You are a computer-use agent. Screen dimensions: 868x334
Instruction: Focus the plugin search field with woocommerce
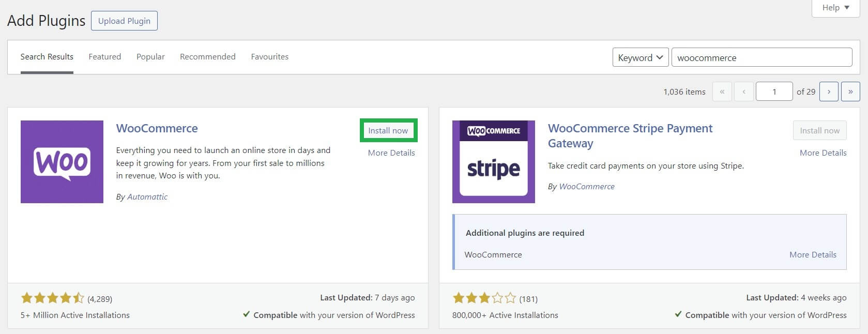(762, 57)
